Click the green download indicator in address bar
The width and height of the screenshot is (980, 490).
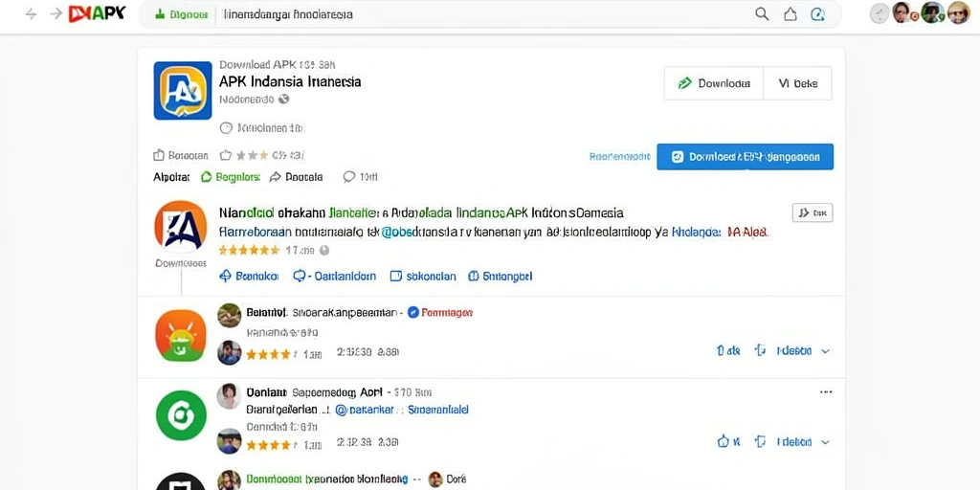(181, 13)
